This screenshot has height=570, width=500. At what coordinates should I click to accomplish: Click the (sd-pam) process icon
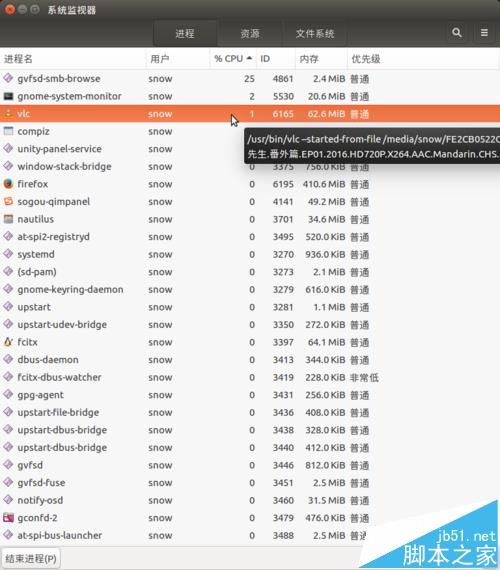8,272
